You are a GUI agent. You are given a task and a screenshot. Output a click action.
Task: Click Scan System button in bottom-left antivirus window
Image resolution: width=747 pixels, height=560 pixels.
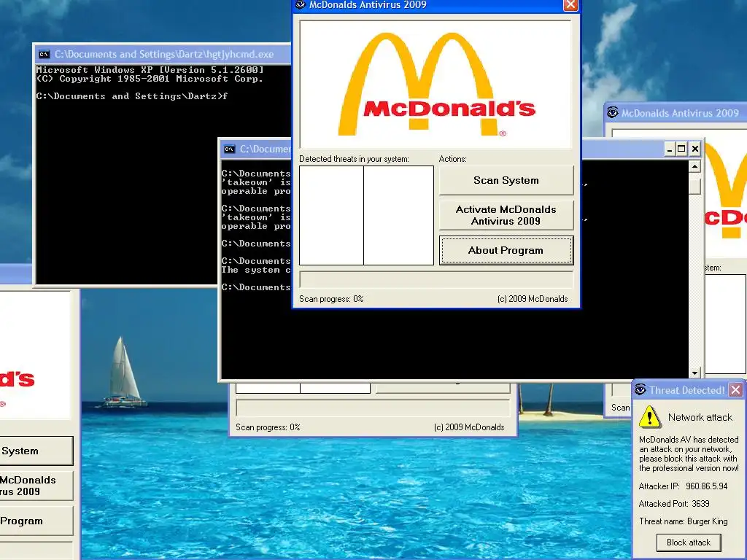(x=36, y=451)
